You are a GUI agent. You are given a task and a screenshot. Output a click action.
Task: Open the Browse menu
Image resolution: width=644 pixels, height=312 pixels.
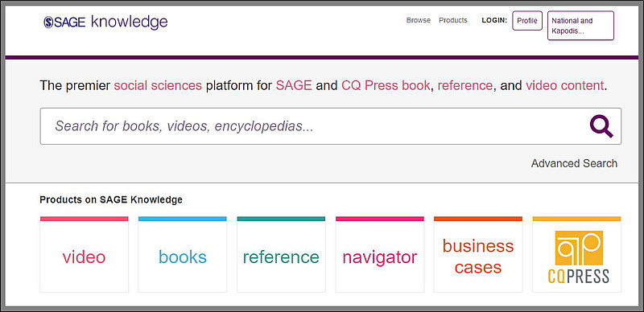click(419, 20)
